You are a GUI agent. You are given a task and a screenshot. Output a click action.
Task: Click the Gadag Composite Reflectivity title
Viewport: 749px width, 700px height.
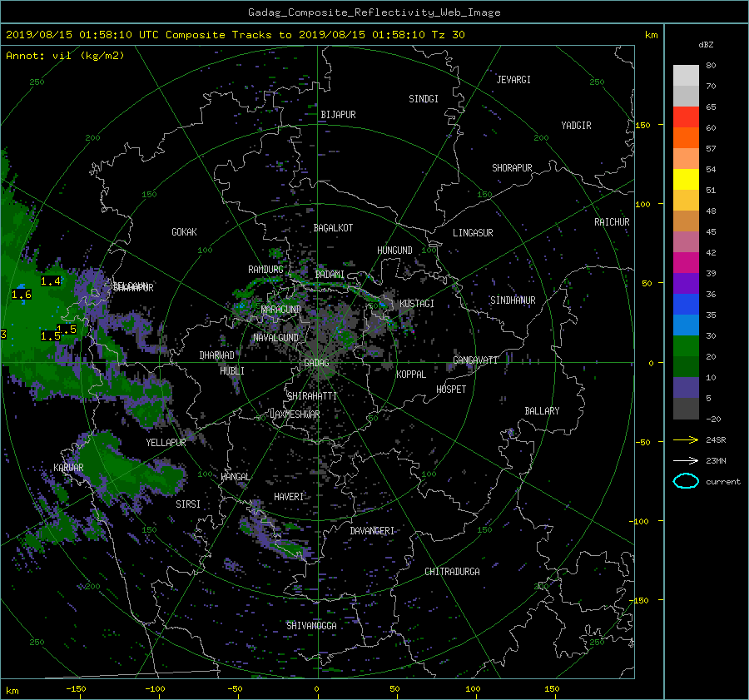(374, 12)
